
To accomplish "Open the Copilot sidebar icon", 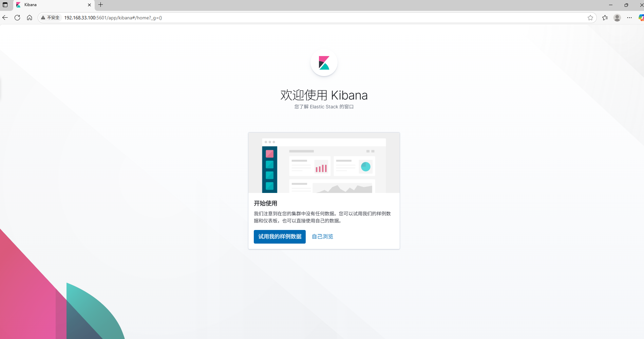I will coord(641,18).
